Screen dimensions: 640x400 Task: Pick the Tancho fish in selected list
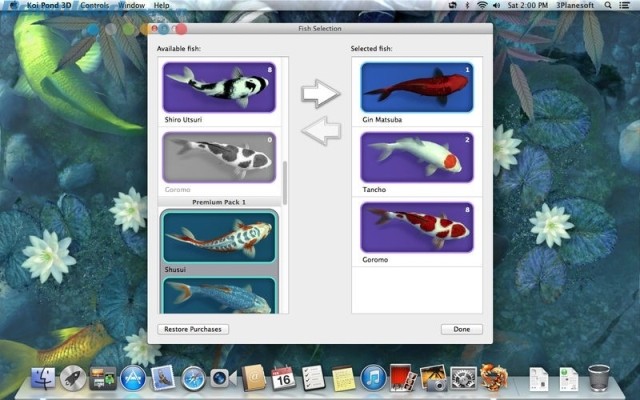(416, 157)
